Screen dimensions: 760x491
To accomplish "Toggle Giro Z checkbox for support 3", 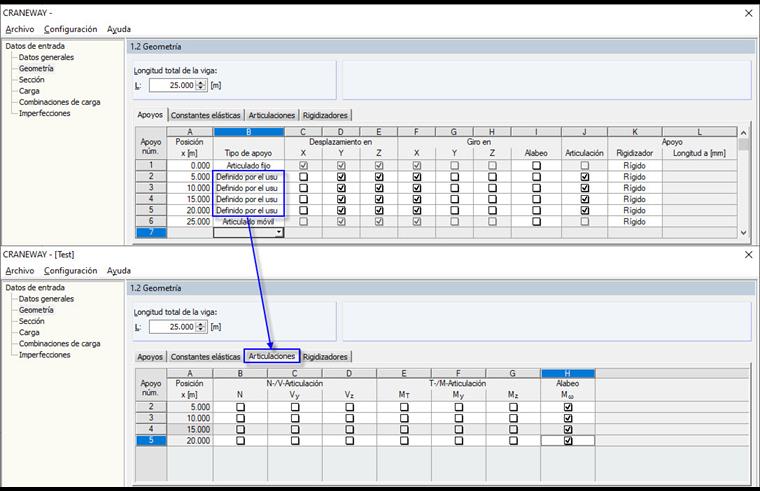I will point(492,188).
